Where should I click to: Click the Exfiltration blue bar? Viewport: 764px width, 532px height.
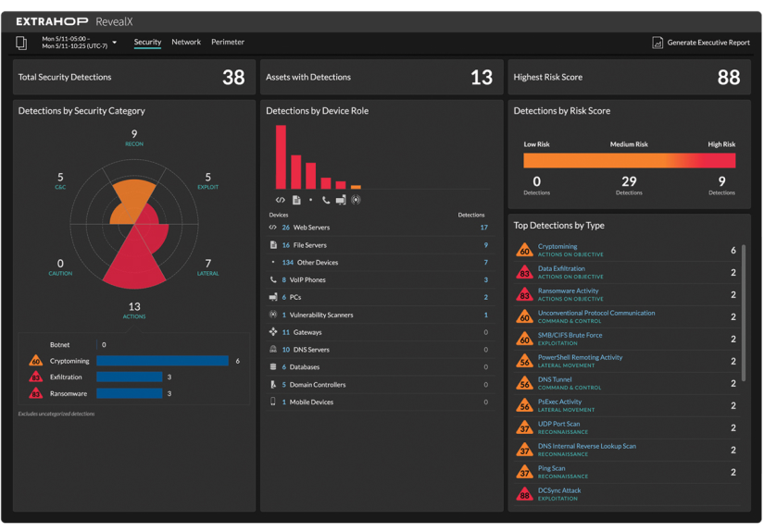[129, 377]
